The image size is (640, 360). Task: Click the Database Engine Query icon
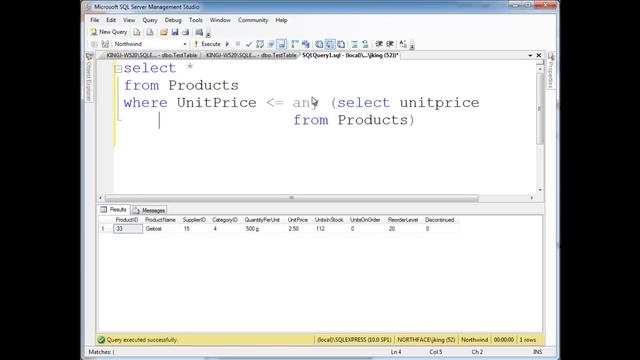tap(137, 32)
